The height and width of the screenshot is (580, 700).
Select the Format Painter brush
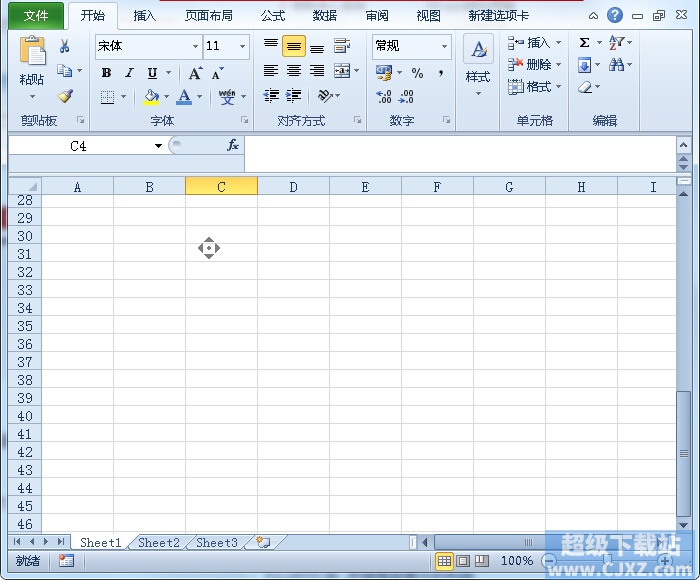click(x=65, y=96)
